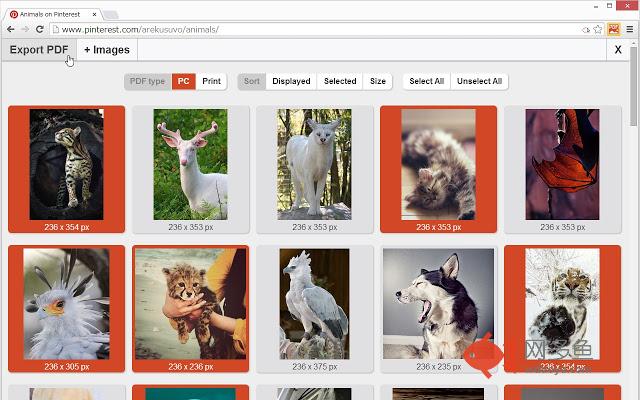
Task: Click the Animals on Pinterest browser tab
Action: (x=53, y=14)
